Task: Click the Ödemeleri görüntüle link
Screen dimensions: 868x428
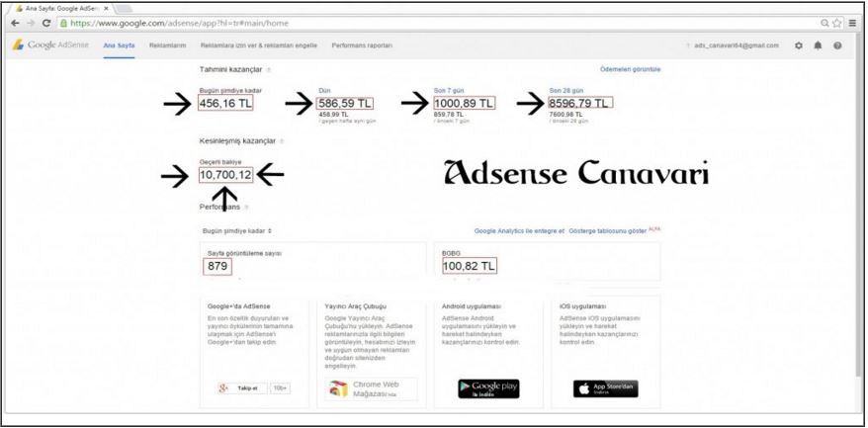Action: (x=631, y=70)
